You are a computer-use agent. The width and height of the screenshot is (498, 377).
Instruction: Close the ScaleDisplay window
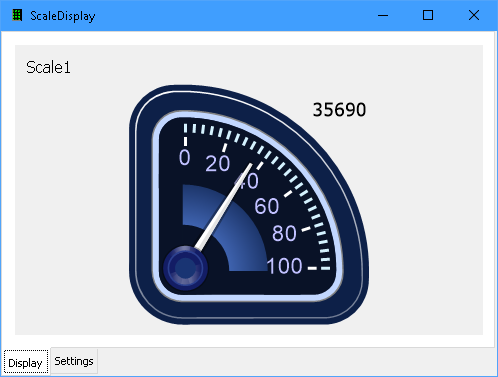pyautogui.click(x=474, y=15)
